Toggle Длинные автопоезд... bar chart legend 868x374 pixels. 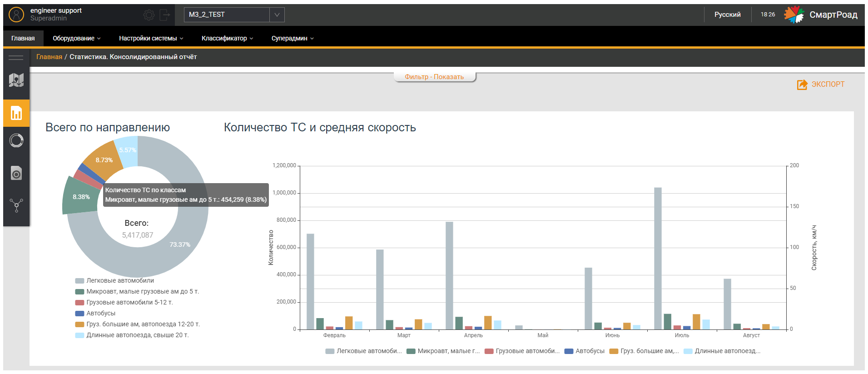pos(722,351)
